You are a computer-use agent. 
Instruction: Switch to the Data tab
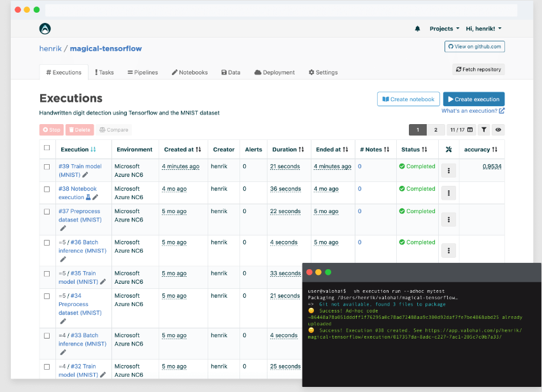pyautogui.click(x=231, y=72)
